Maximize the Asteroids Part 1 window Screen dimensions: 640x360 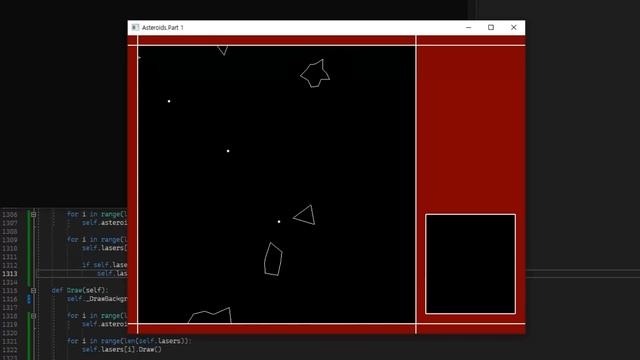(491, 27)
